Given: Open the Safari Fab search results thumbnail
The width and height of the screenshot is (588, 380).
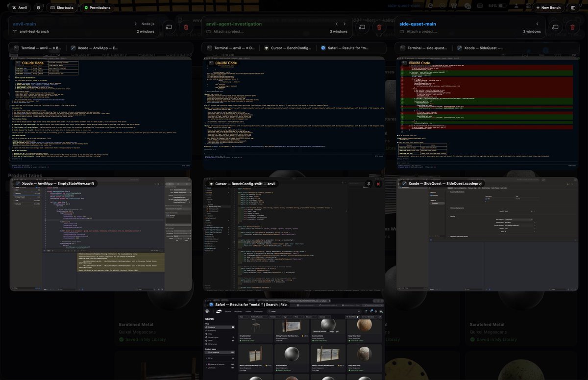Looking at the screenshot, I should click(x=294, y=339).
